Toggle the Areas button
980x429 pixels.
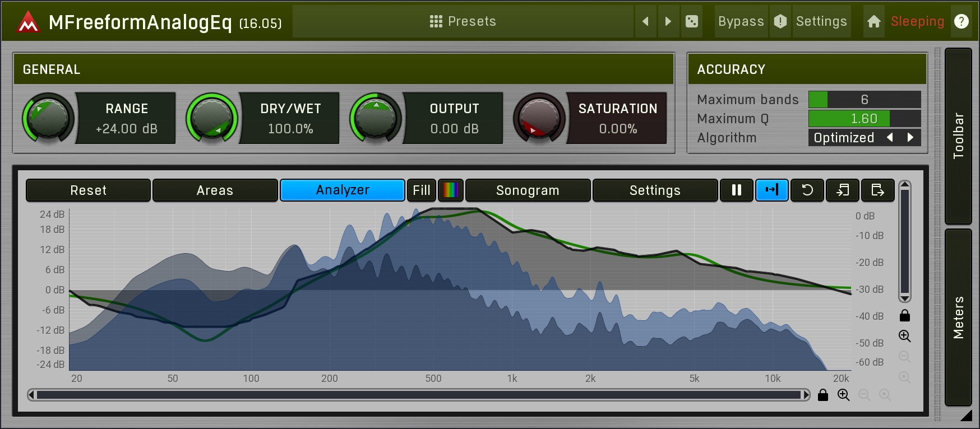pos(215,190)
